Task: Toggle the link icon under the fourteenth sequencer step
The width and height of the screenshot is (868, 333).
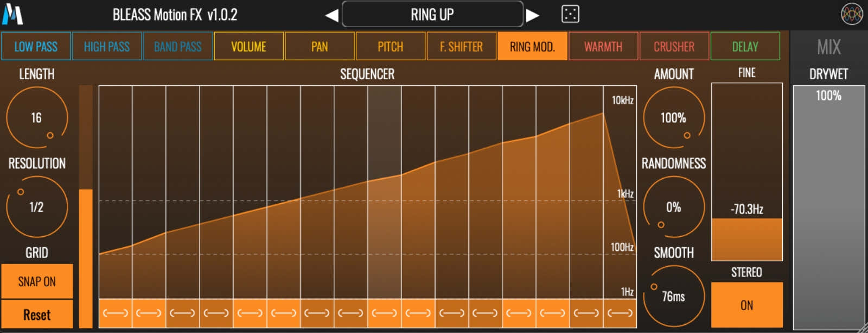Action: 553,313
